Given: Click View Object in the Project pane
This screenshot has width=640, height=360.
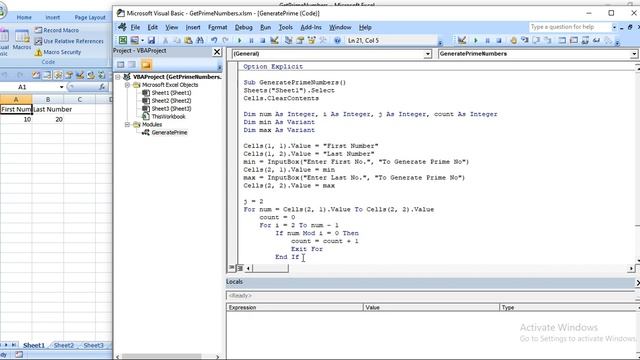Looking at the screenshot, I should point(132,64).
